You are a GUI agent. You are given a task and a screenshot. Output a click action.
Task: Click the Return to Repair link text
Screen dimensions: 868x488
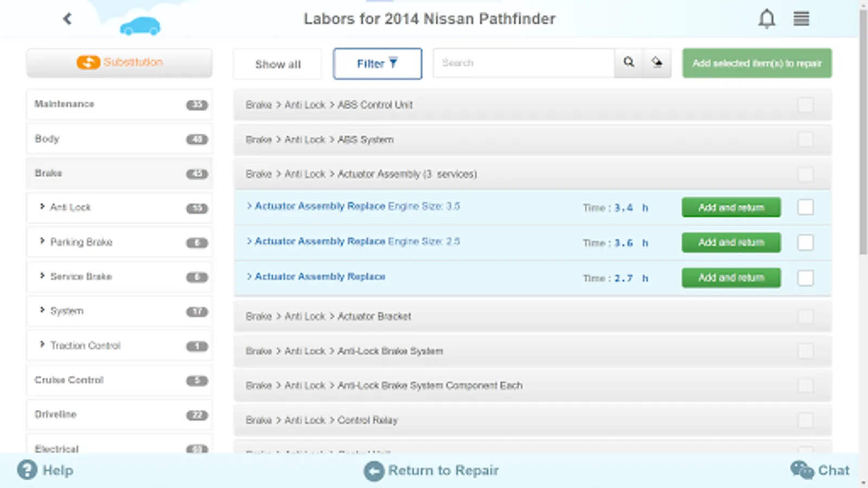tap(443, 470)
